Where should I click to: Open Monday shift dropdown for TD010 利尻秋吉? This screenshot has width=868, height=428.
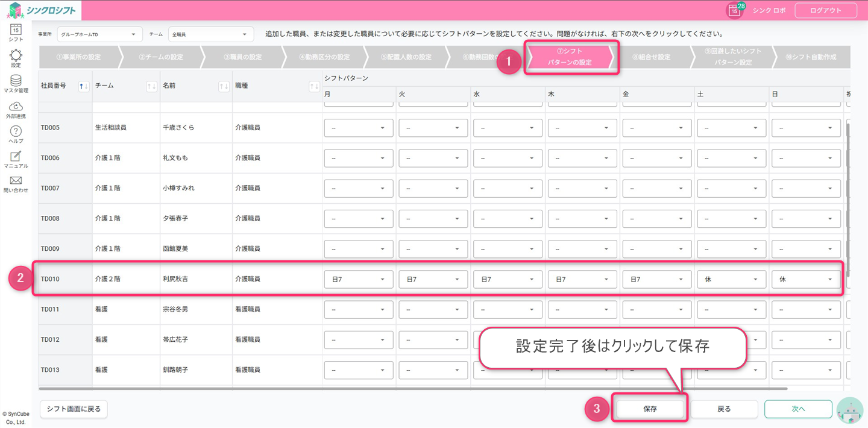(359, 279)
